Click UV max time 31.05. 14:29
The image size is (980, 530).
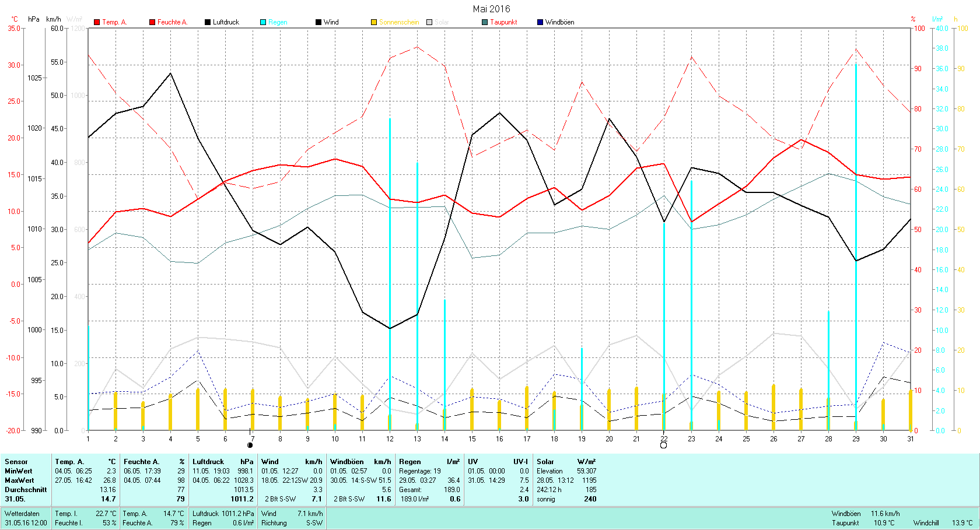[x=487, y=480]
